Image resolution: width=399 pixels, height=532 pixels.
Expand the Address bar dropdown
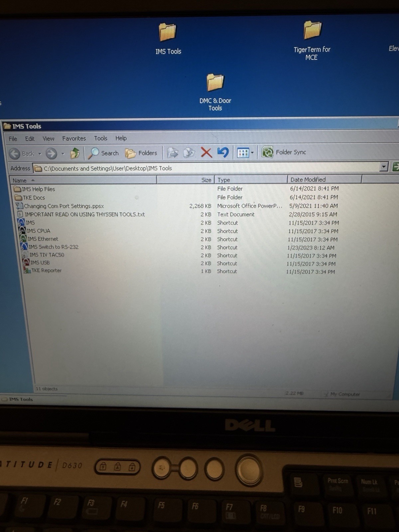pos(384,167)
